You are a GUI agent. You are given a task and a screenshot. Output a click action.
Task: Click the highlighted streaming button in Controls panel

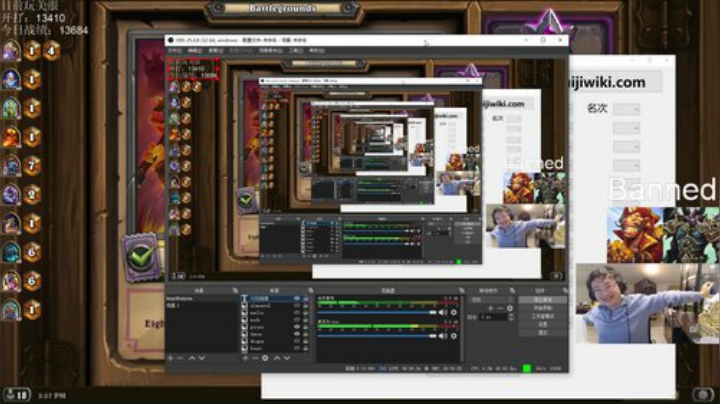[543, 299]
